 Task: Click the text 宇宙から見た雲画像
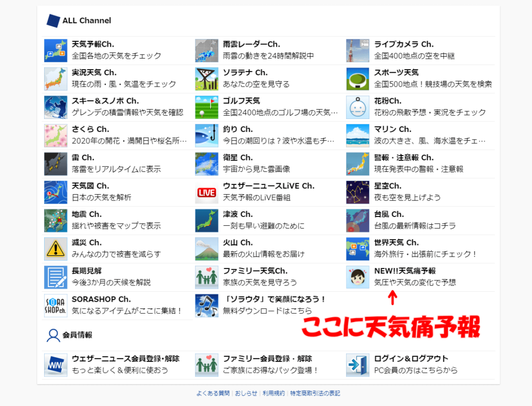click(256, 169)
